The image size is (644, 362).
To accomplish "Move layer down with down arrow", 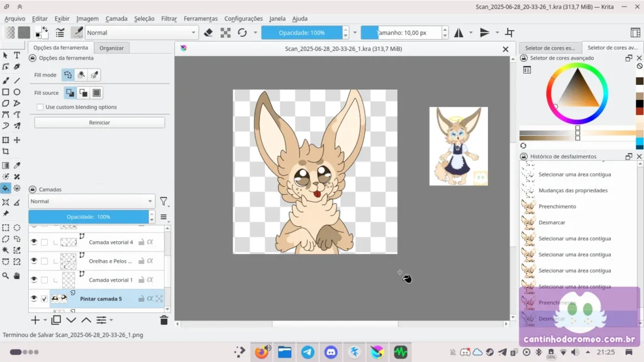I will pyautogui.click(x=71, y=320).
